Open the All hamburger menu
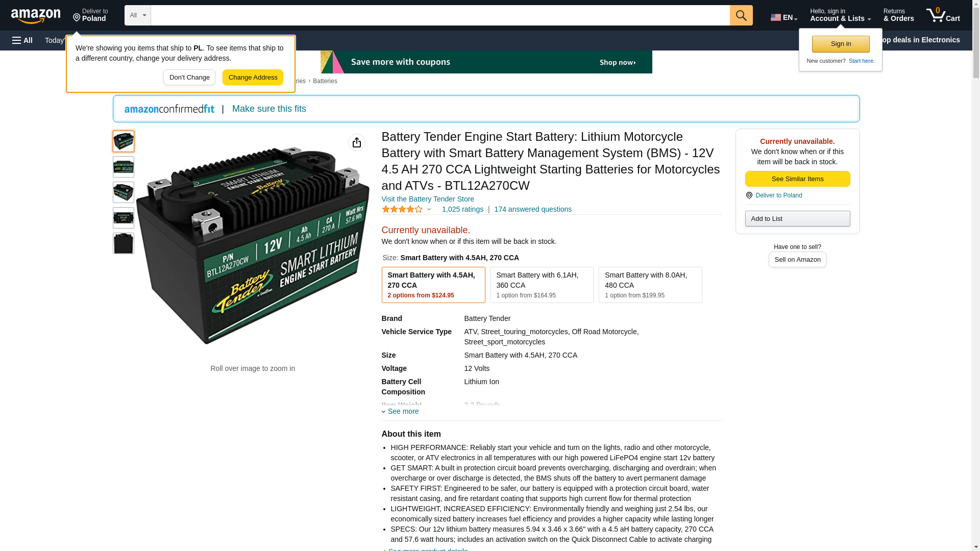 (x=22, y=40)
